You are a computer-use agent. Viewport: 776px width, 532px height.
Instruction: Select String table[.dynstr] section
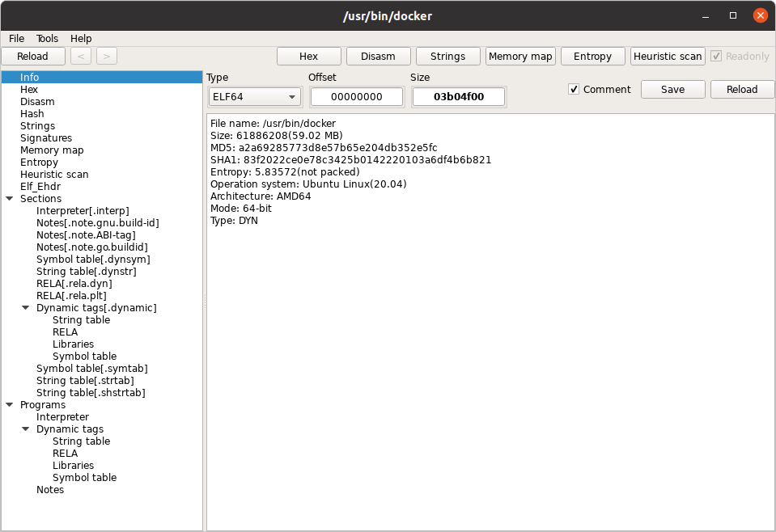(87, 272)
